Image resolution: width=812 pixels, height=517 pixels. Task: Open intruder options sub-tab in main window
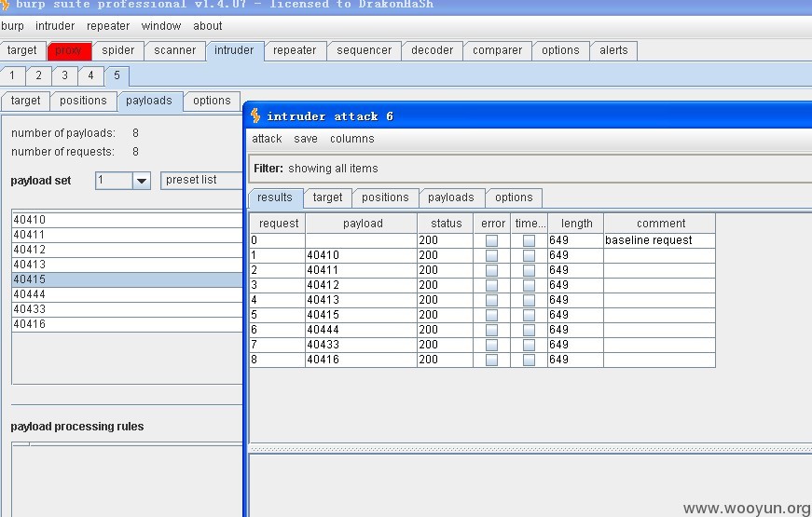click(x=213, y=101)
